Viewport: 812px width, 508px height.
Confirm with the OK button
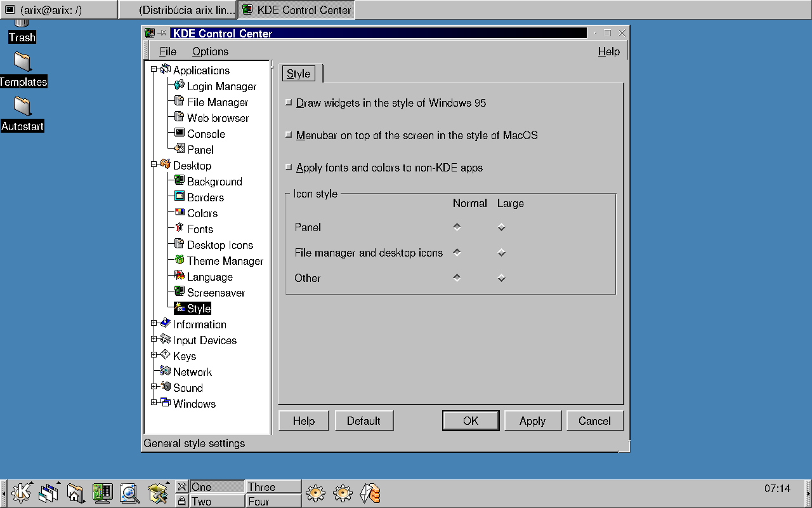coord(471,420)
